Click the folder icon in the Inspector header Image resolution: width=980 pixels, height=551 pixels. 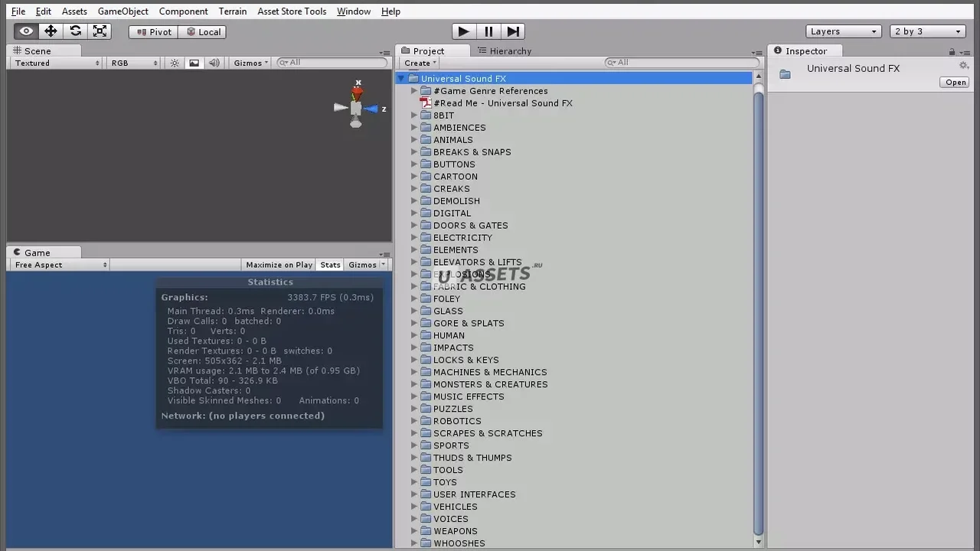[785, 74]
